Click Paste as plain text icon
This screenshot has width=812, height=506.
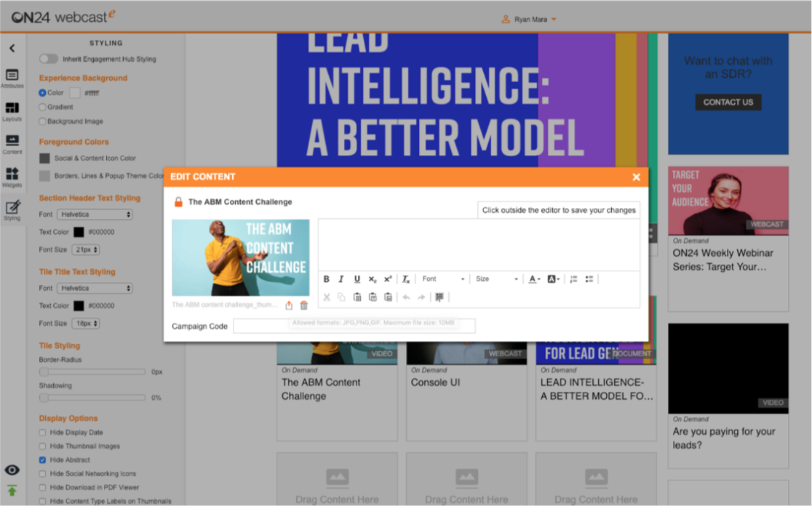pos(373,297)
